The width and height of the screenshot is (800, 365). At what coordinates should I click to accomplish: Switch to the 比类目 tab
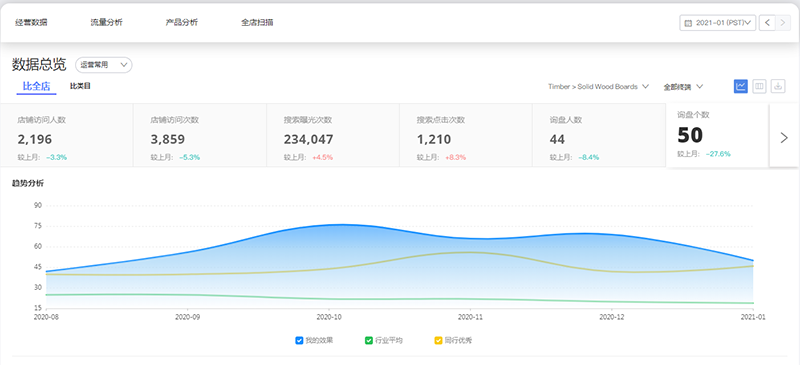80,86
